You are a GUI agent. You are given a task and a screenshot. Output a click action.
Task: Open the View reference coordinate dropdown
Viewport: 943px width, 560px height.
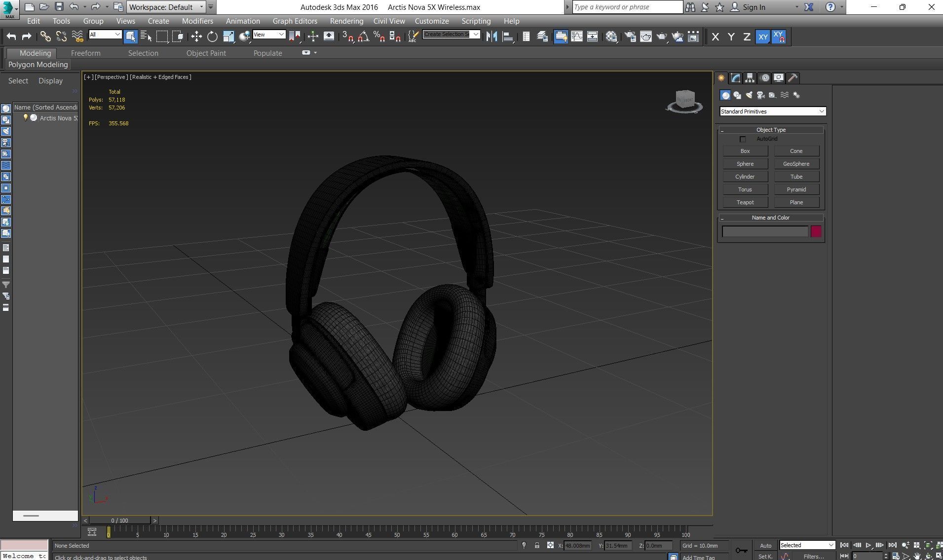pos(269,35)
